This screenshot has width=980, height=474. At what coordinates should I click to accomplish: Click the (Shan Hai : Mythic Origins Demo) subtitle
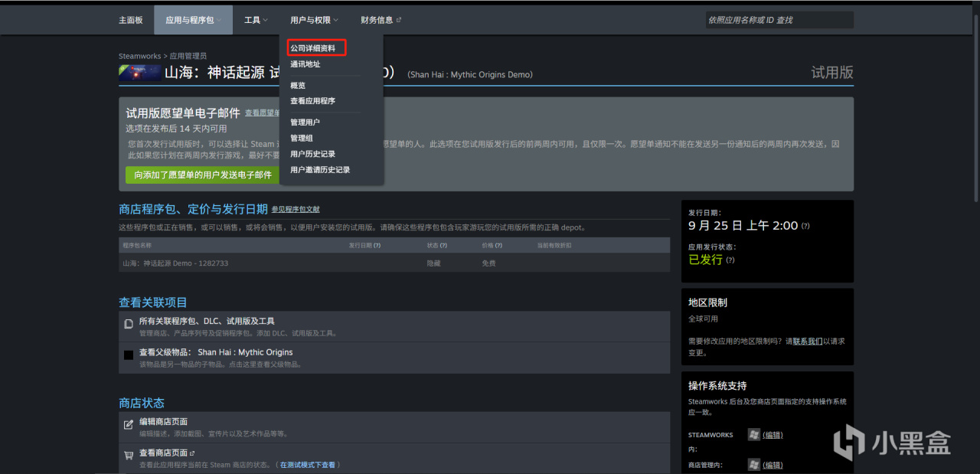(470, 74)
